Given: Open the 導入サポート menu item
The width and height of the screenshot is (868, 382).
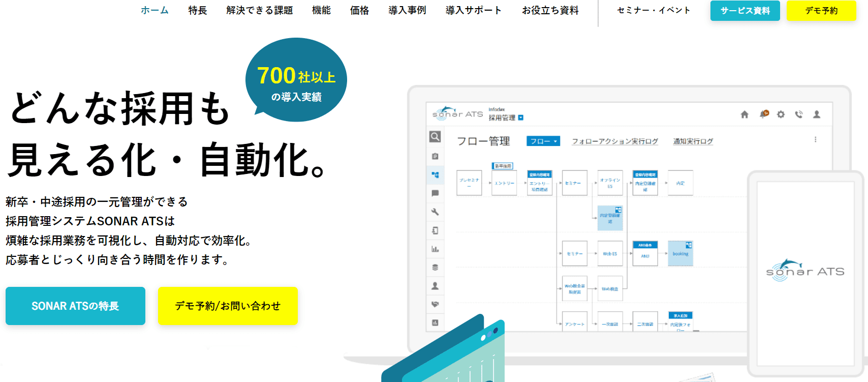Looking at the screenshot, I should point(474,10).
